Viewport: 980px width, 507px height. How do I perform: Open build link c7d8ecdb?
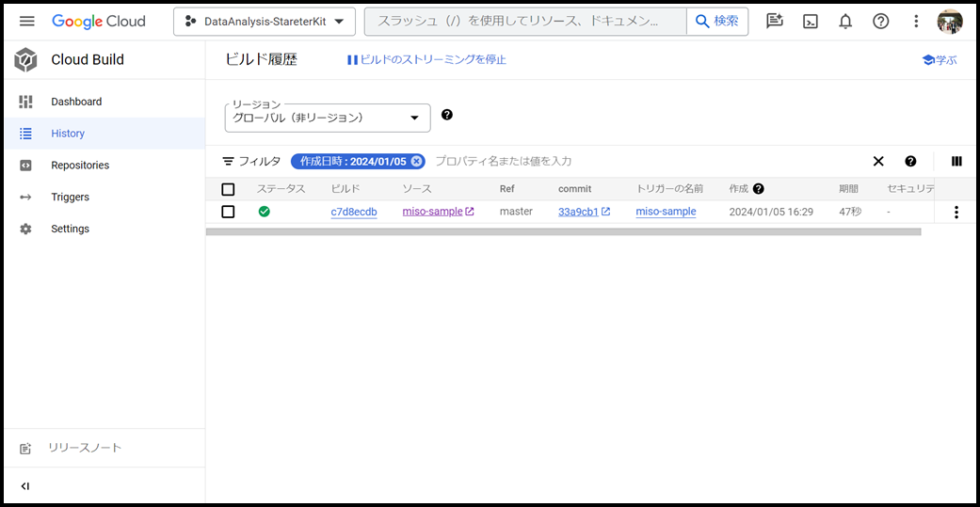[x=353, y=212]
